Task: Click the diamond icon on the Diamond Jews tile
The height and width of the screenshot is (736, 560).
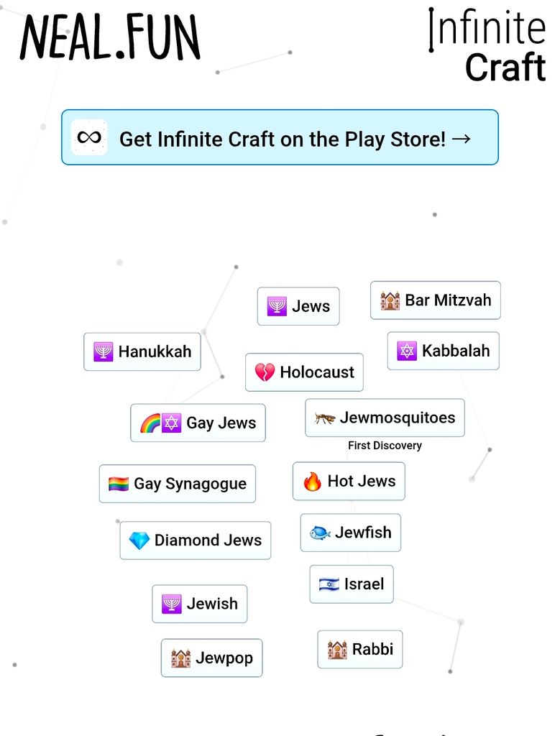Action: (139, 540)
